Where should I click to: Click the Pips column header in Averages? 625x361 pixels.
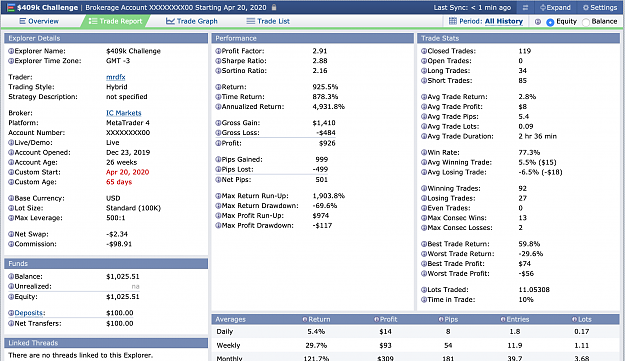(x=448, y=319)
